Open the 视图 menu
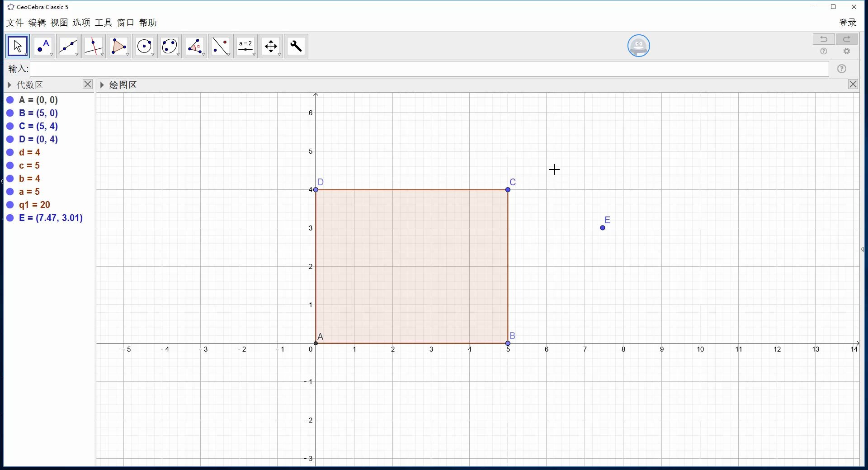This screenshot has height=470, width=868. point(60,23)
